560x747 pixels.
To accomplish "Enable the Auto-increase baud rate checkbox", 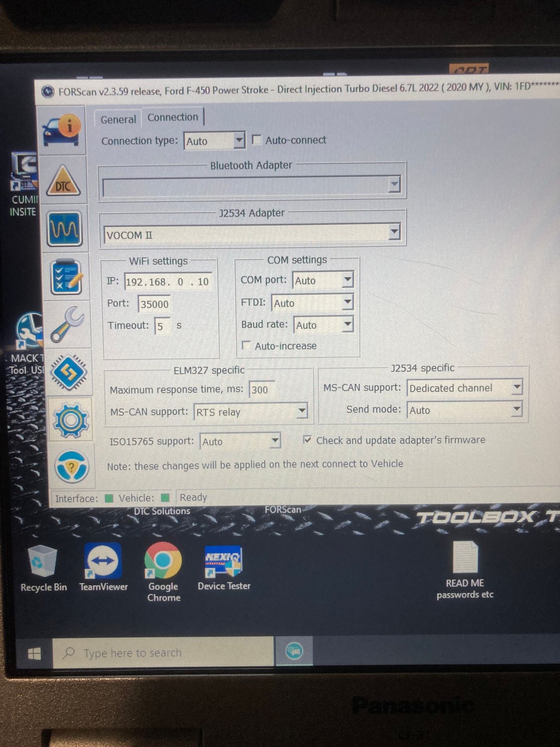I will point(246,345).
